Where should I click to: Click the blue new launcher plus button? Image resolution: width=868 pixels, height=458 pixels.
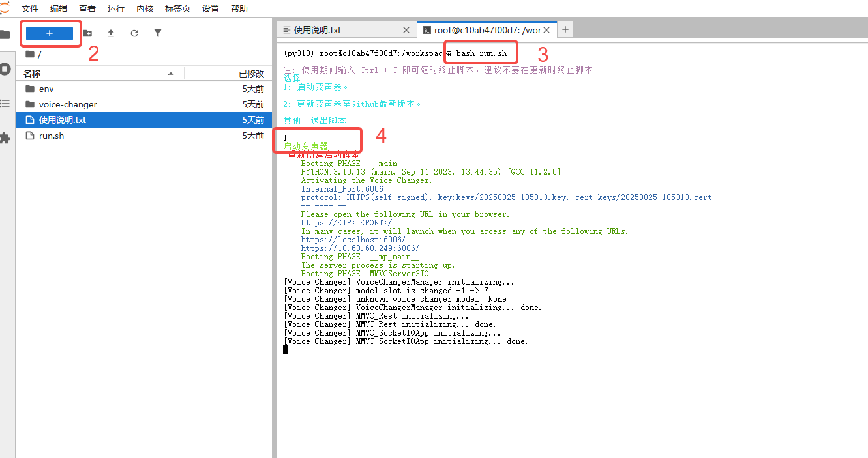pyautogui.click(x=50, y=33)
